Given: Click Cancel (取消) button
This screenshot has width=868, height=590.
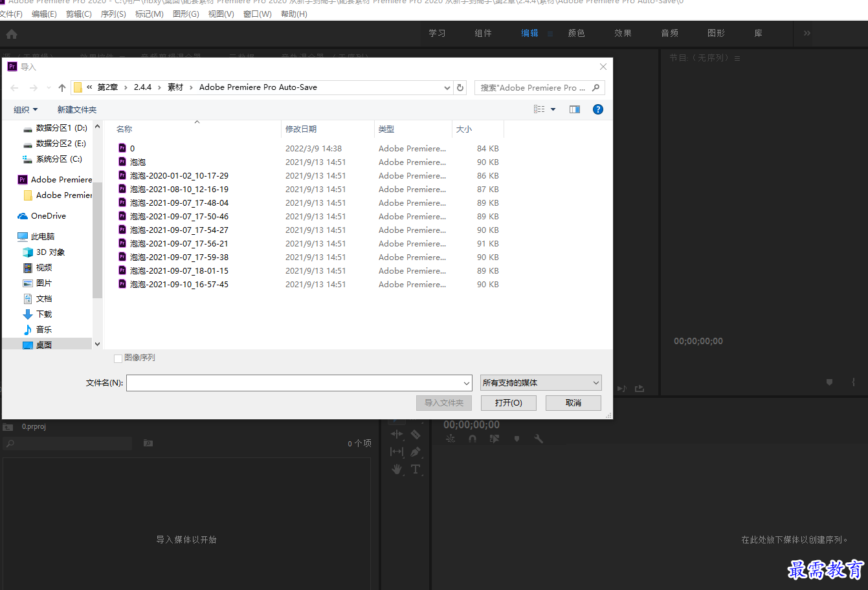Looking at the screenshot, I should (x=573, y=403).
